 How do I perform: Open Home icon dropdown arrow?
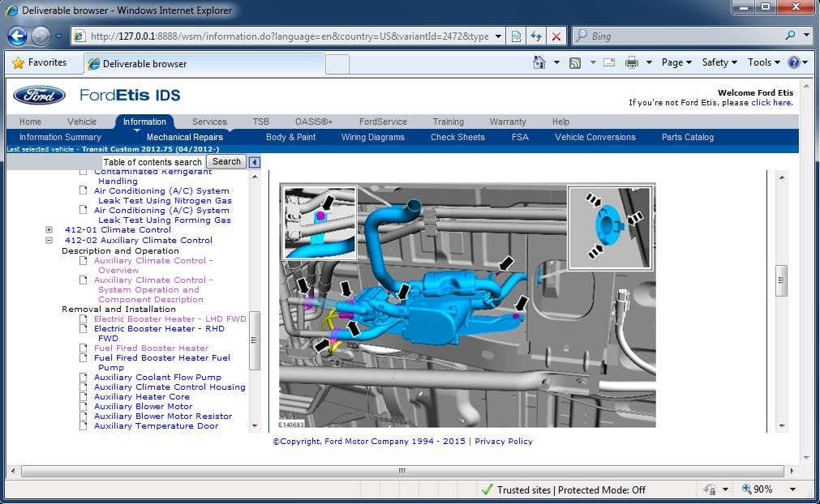coord(556,62)
